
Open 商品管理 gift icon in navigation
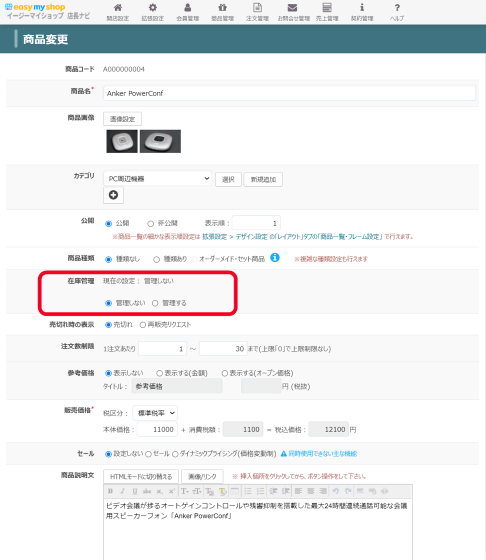click(x=222, y=8)
